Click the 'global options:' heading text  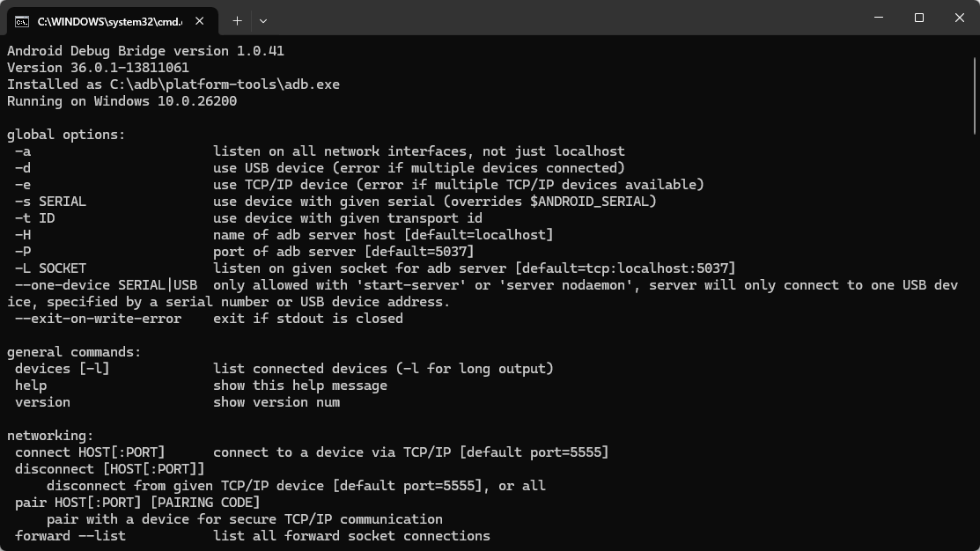[66, 135]
